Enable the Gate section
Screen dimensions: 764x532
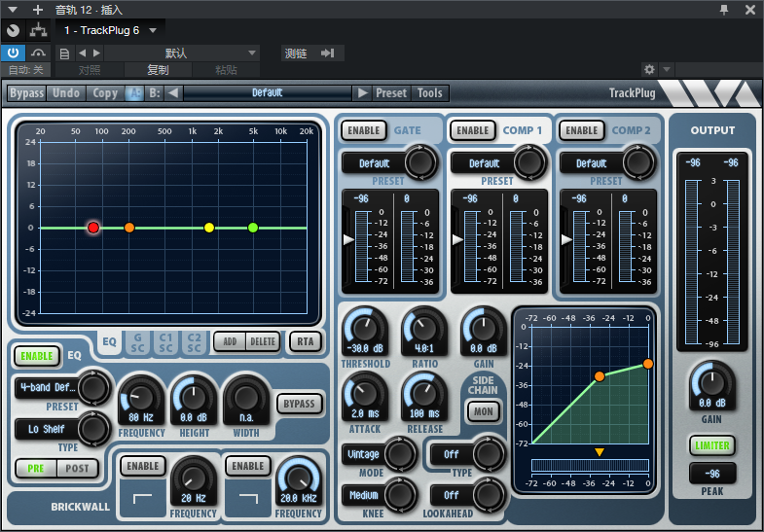(363, 130)
